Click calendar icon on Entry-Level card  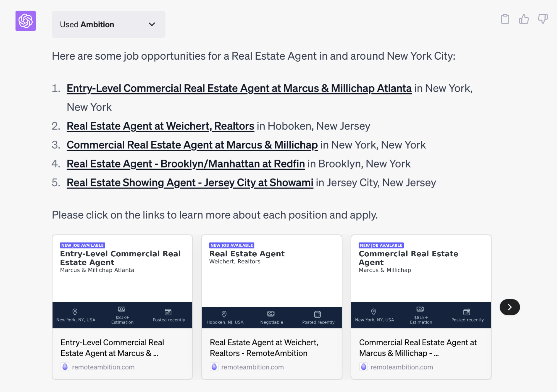pyautogui.click(x=168, y=312)
